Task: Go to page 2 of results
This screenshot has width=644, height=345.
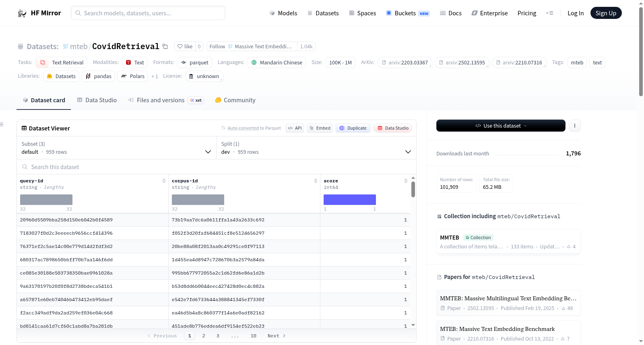Action: pyautogui.click(x=204, y=336)
